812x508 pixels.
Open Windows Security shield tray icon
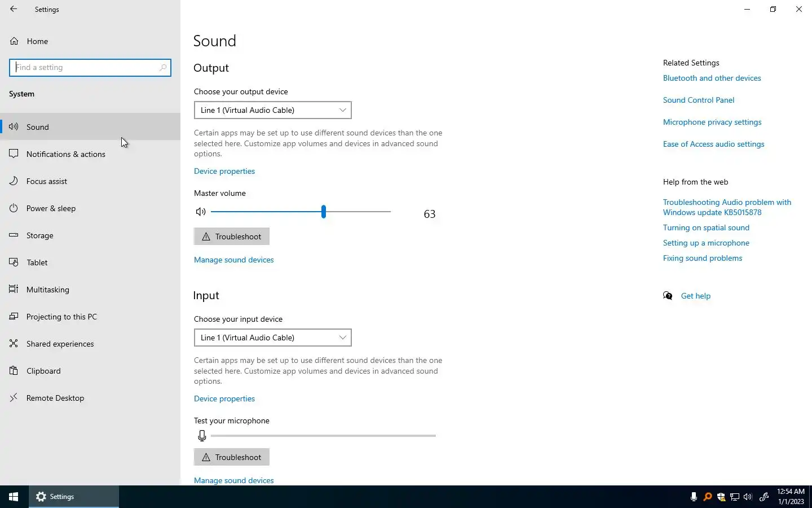coord(721,497)
